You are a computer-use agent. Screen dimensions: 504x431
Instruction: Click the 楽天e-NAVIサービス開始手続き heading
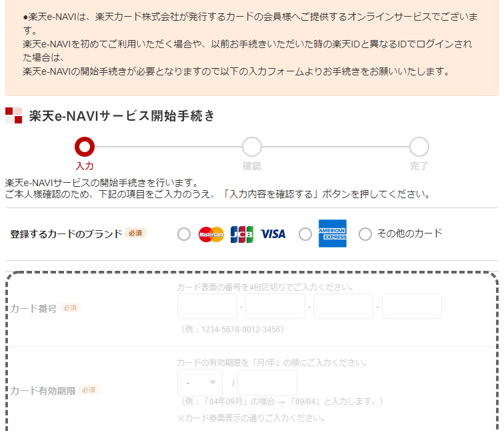122,116
